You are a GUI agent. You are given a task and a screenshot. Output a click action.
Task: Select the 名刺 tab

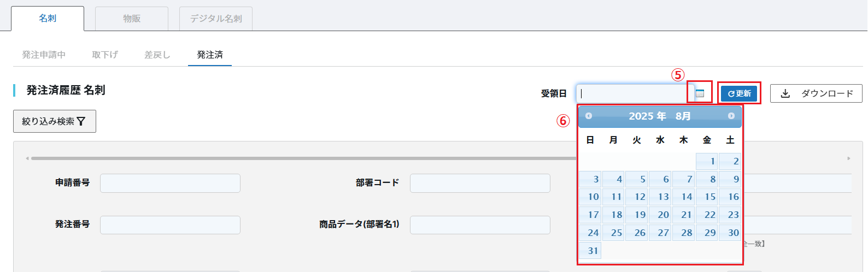click(48, 19)
